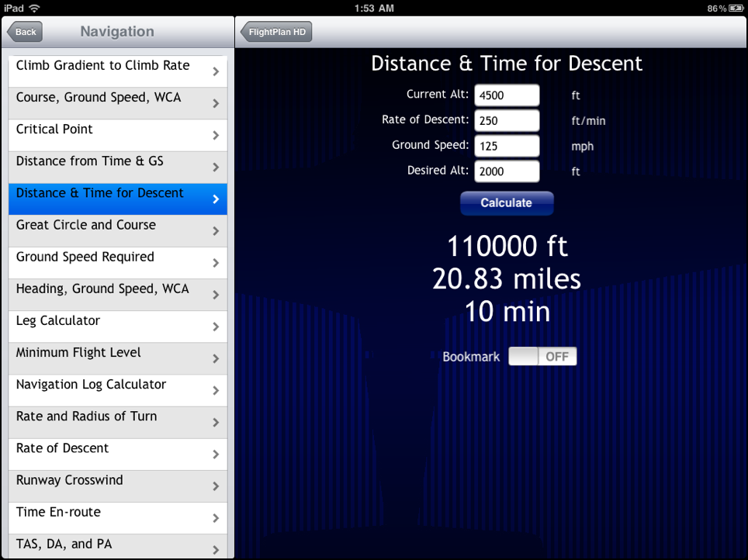748x560 pixels.
Task: Click the Rate of Descent input field
Action: coord(507,120)
